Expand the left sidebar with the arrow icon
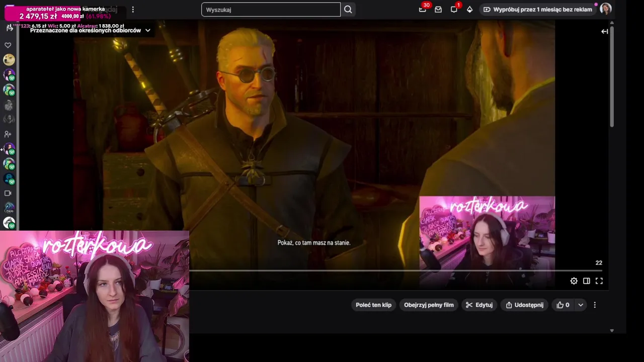644x362 pixels. (9, 28)
